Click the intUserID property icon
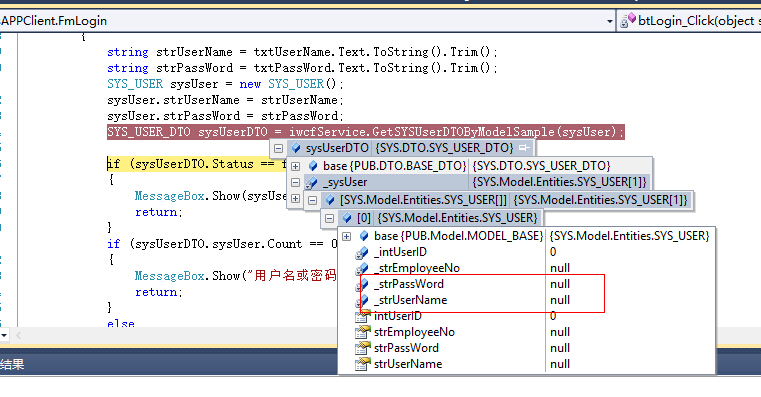Image resolution: width=761 pixels, height=397 pixels. (x=363, y=316)
